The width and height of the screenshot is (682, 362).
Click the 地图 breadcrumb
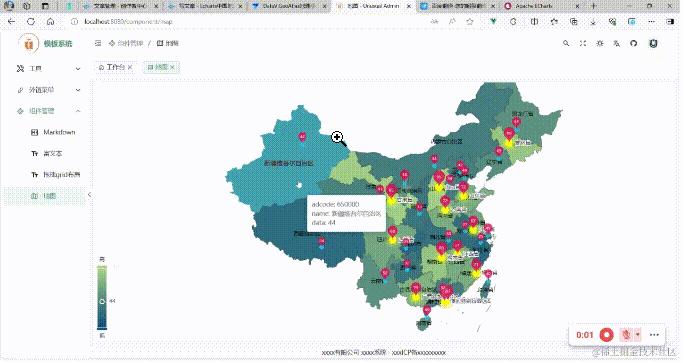(168, 43)
